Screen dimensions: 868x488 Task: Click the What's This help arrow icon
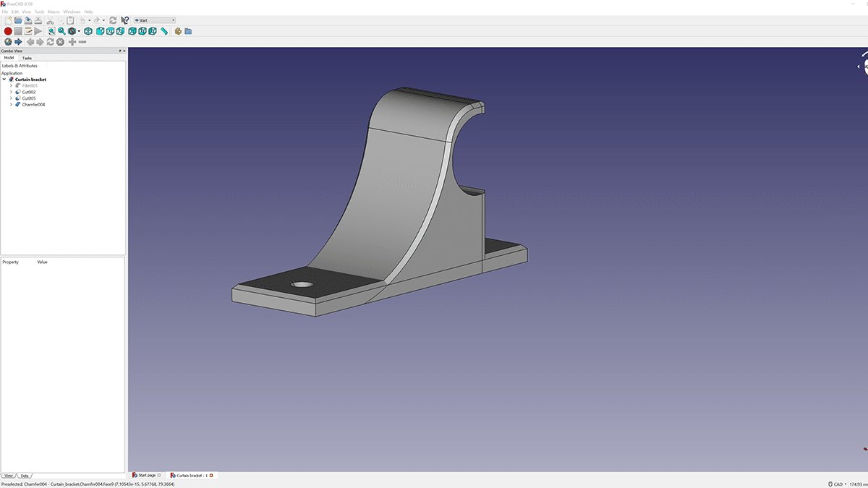coord(124,20)
